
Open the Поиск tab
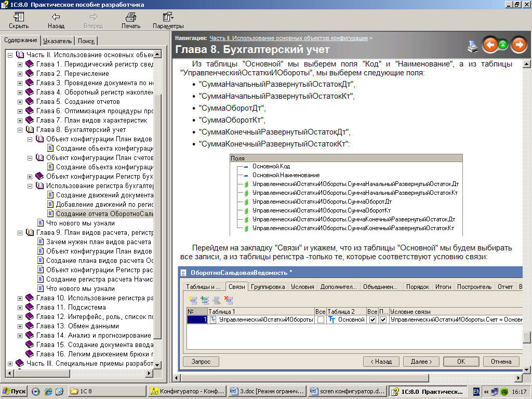(86, 41)
